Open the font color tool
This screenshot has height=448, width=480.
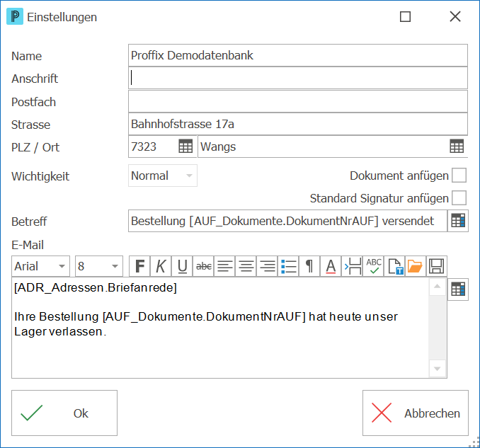[x=331, y=266]
